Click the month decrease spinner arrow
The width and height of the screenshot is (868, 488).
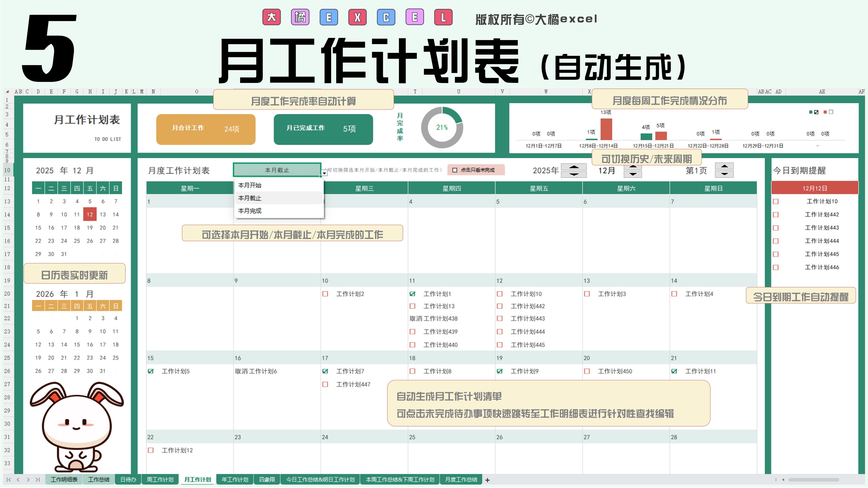click(x=633, y=174)
